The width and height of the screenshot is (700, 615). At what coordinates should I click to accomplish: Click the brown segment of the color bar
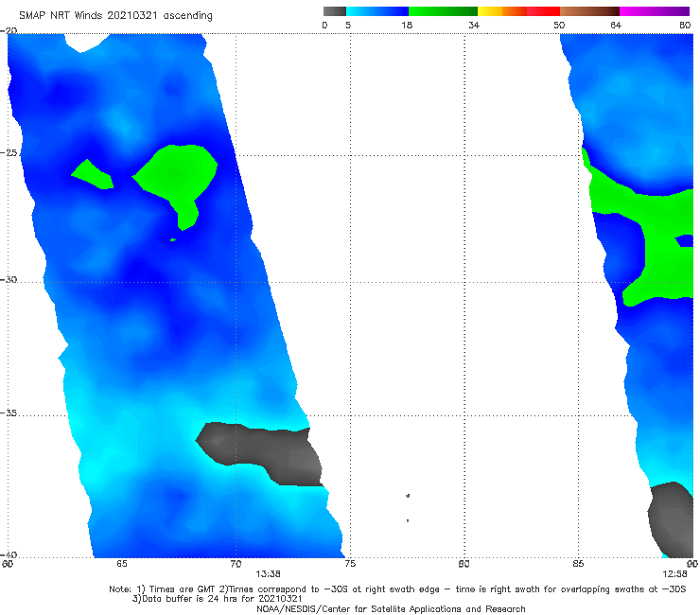[589, 11]
